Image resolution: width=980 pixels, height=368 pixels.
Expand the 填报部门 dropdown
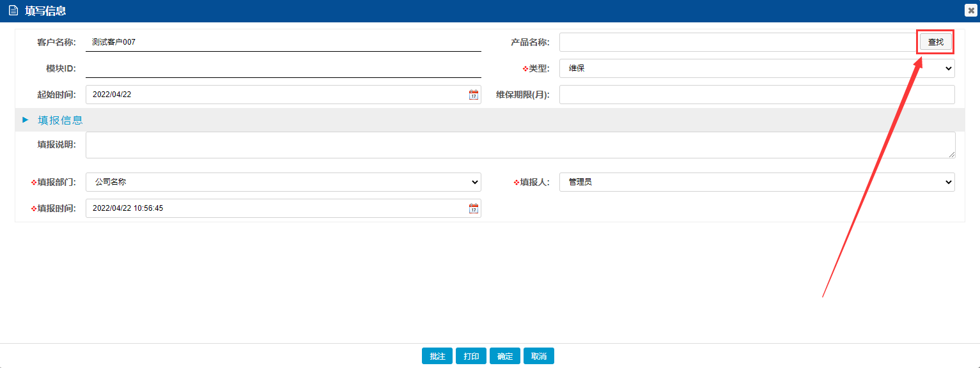click(x=283, y=182)
